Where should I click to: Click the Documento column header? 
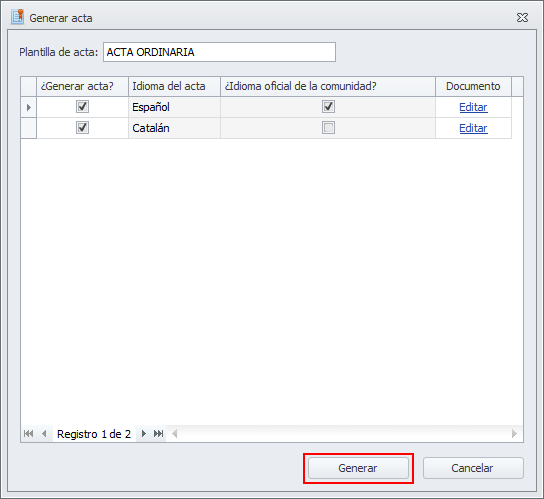[473, 86]
